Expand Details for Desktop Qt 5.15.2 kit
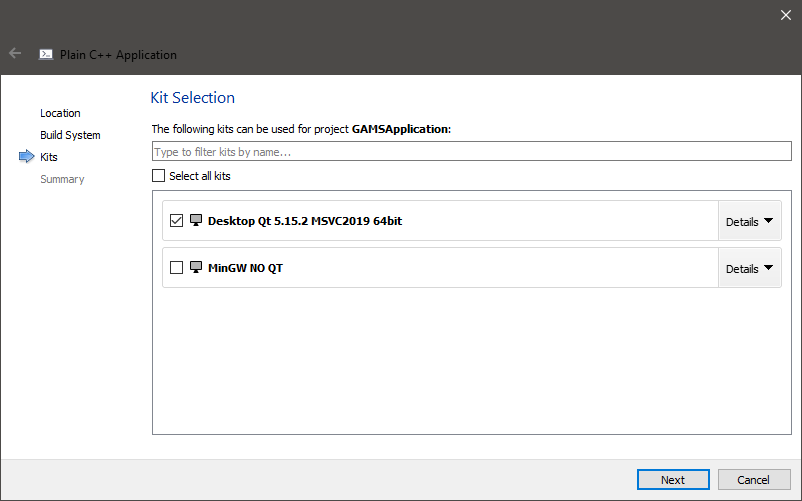802x501 pixels. 749,221
